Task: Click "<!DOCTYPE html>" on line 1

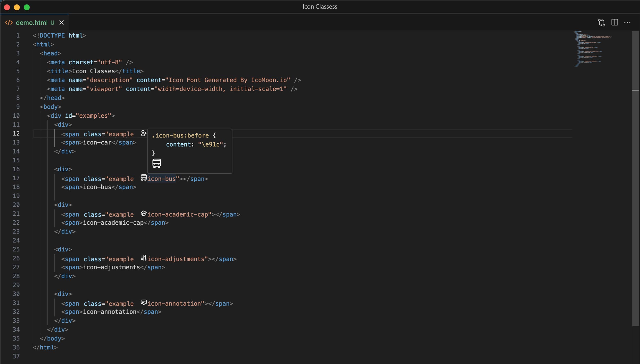Action: click(x=59, y=35)
